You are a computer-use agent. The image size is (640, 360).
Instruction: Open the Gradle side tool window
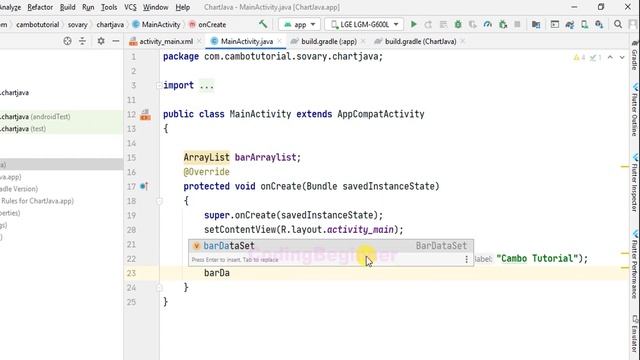635,56
